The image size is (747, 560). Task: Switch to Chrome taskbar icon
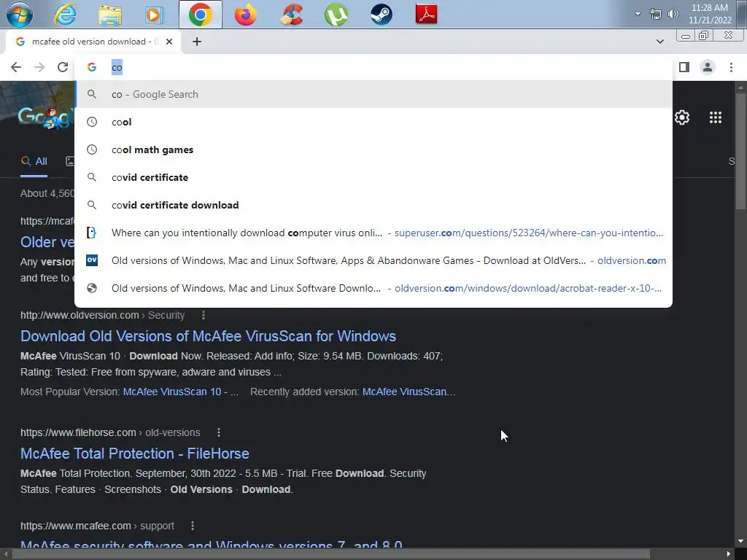point(200,15)
